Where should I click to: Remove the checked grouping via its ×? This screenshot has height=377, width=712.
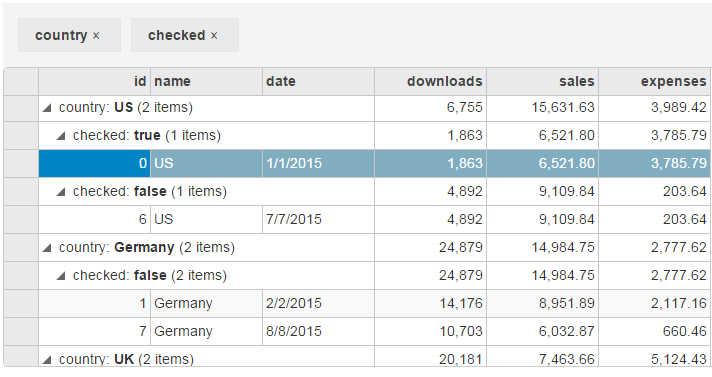tap(214, 36)
